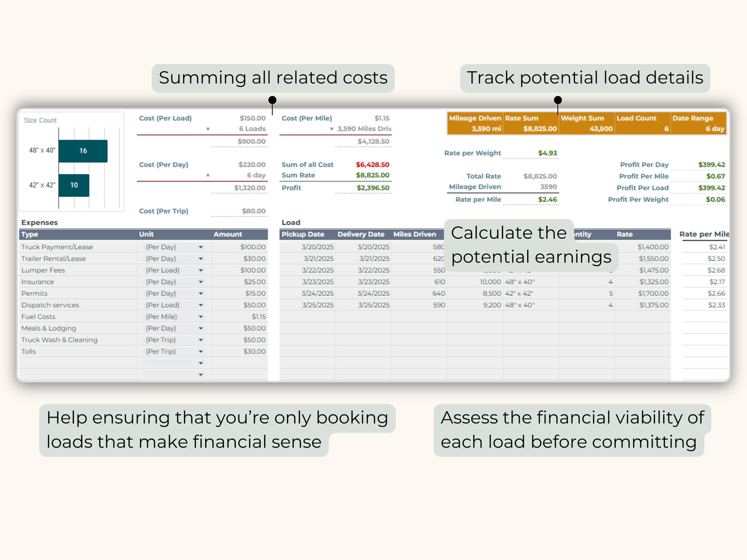Expand the Dispatch services unit selector
Viewport: 747px width, 560px height.
[x=201, y=305]
